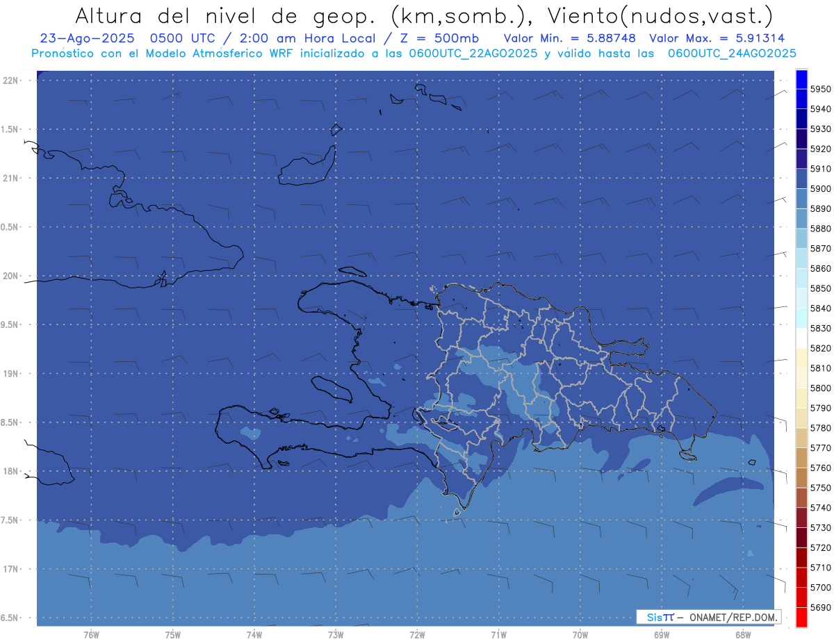Viewport: 834px width, 644px height.
Task: Click the '5830' legend value
Action: 820,329
